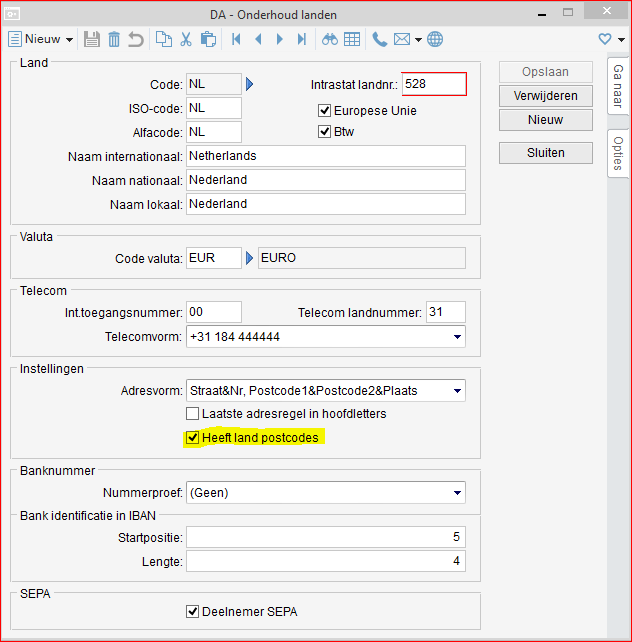The height and width of the screenshot is (642, 632).
Task: Click the binoculars search icon
Action: coord(330,39)
